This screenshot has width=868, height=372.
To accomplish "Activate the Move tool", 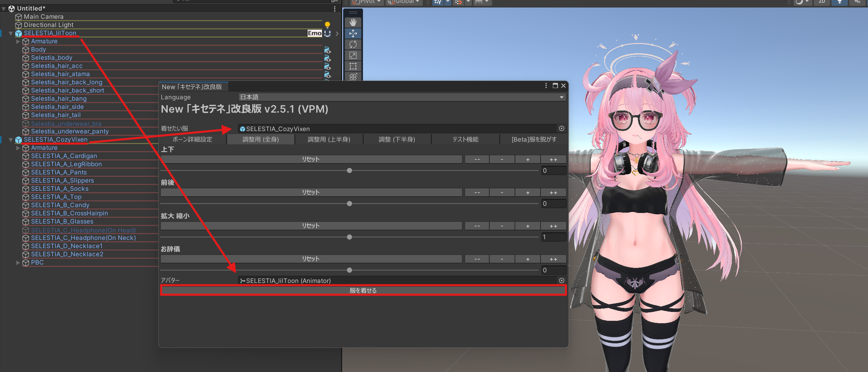I will click(x=353, y=33).
